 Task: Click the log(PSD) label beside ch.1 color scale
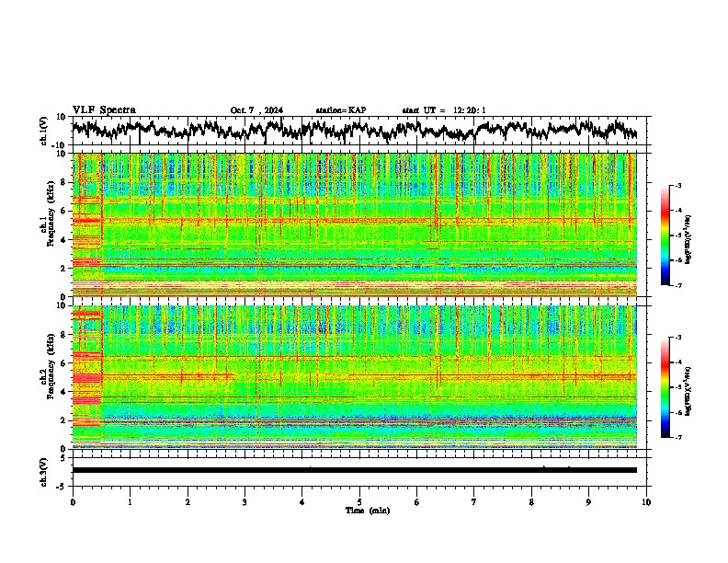click(x=688, y=239)
